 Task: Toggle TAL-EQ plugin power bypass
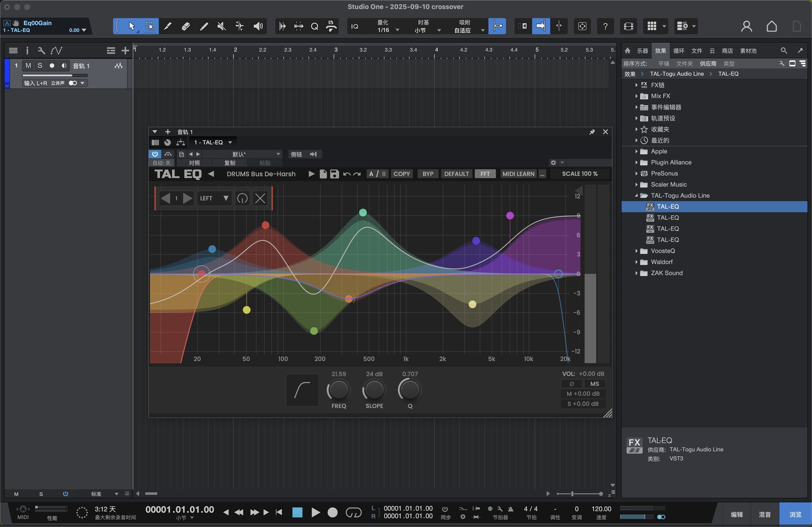(155, 154)
